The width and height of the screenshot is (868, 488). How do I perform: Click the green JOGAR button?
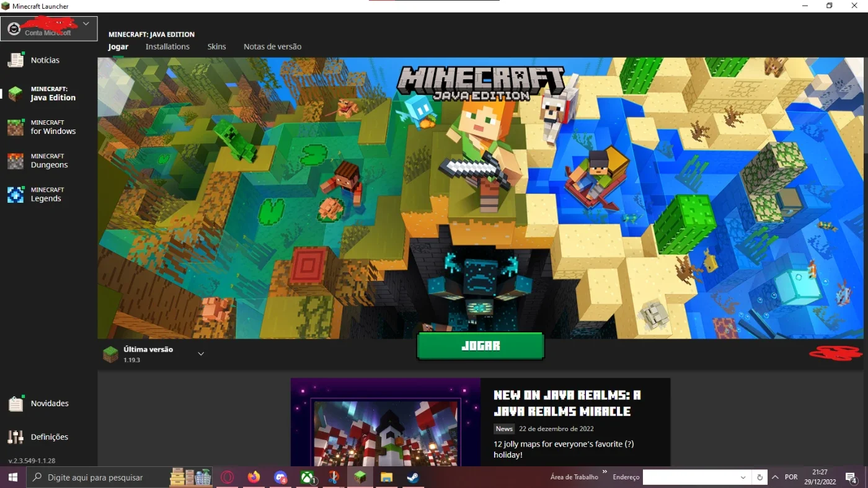tap(480, 346)
